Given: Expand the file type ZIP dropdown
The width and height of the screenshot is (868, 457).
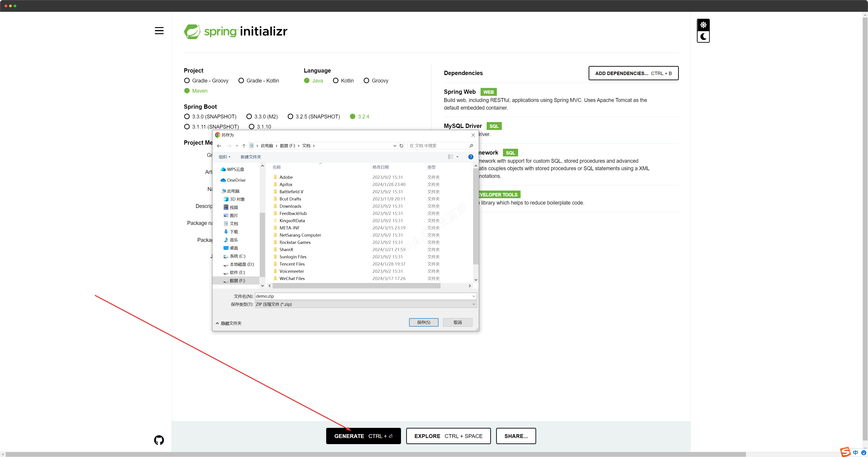Looking at the screenshot, I should pos(473,304).
